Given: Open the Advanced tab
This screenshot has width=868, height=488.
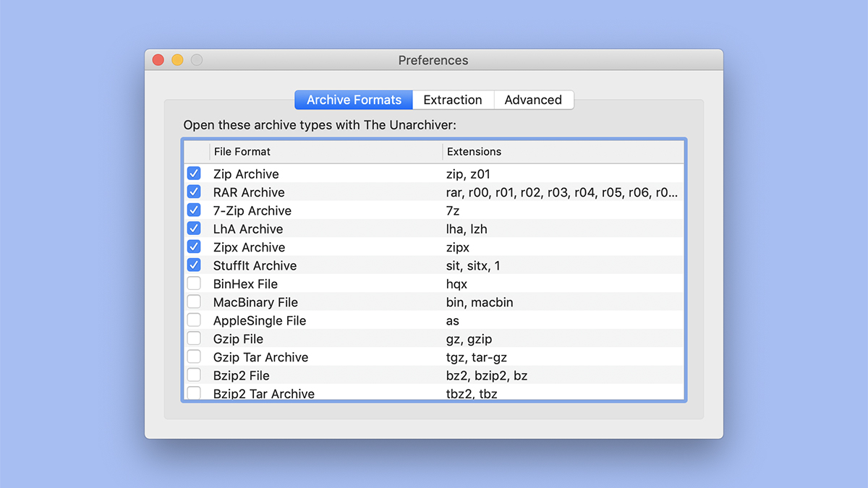Looking at the screenshot, I should click(x=534, y=100).
